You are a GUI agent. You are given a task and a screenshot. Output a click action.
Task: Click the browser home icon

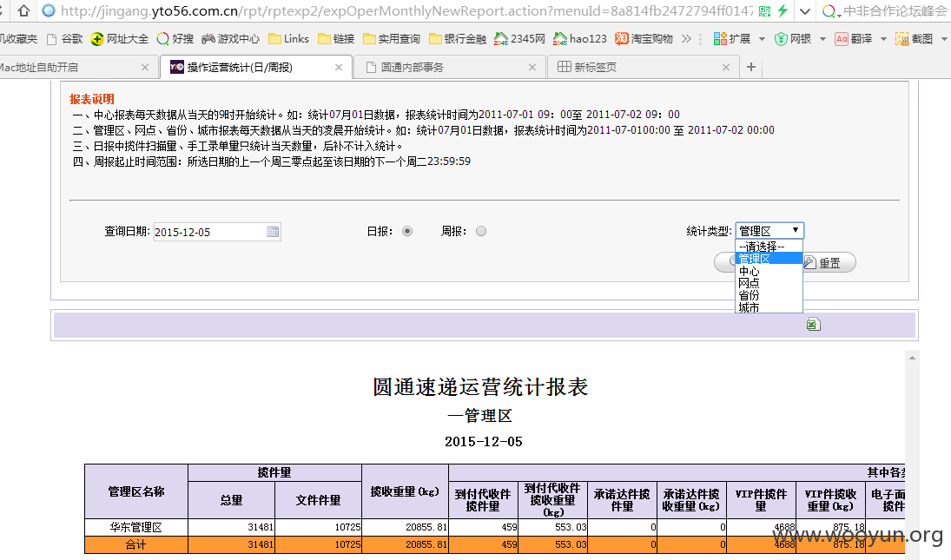[x=23, y=10]
